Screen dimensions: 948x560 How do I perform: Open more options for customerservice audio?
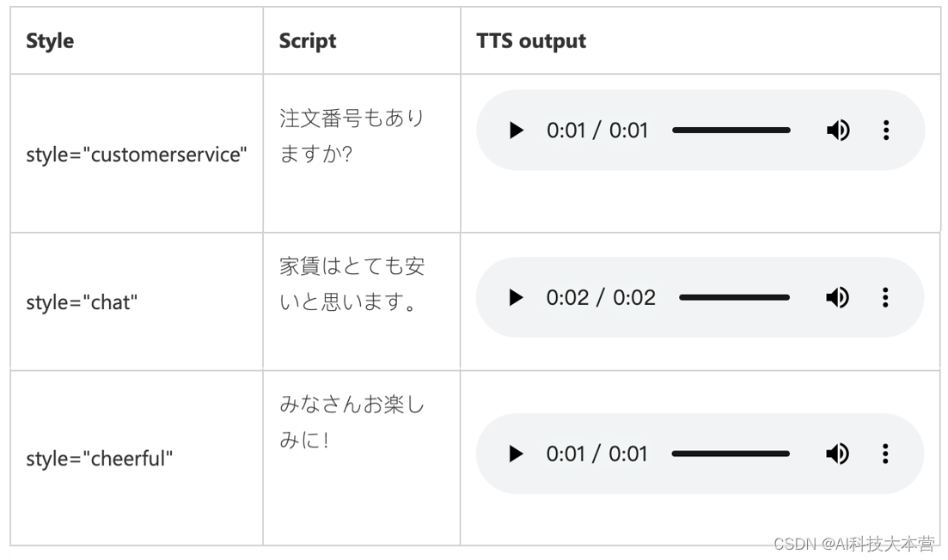coord(886,131)
